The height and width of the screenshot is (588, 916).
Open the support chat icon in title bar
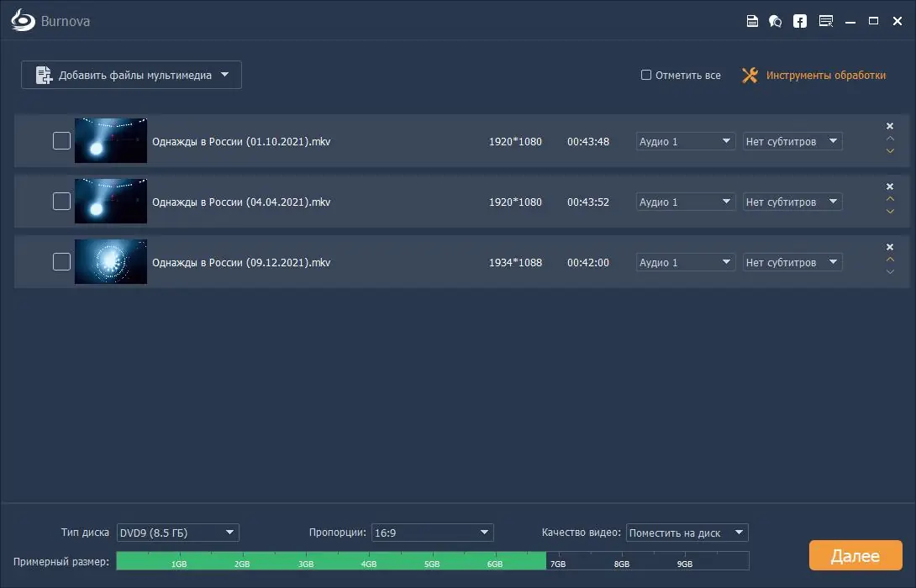point(775,21)
